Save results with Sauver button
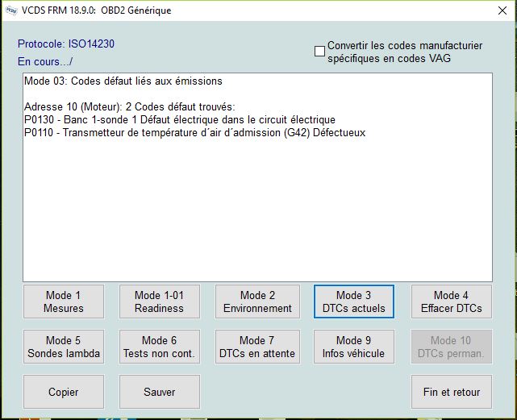 [159, 392]
